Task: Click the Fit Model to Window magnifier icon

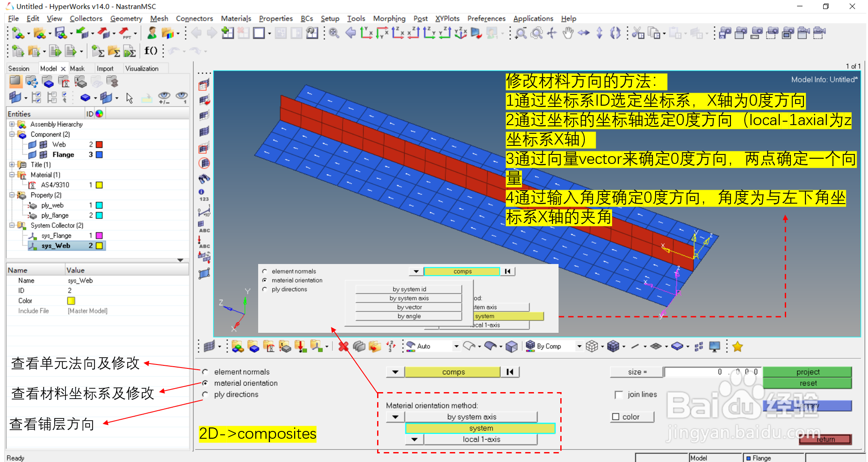Action: (x=334, y=33)
